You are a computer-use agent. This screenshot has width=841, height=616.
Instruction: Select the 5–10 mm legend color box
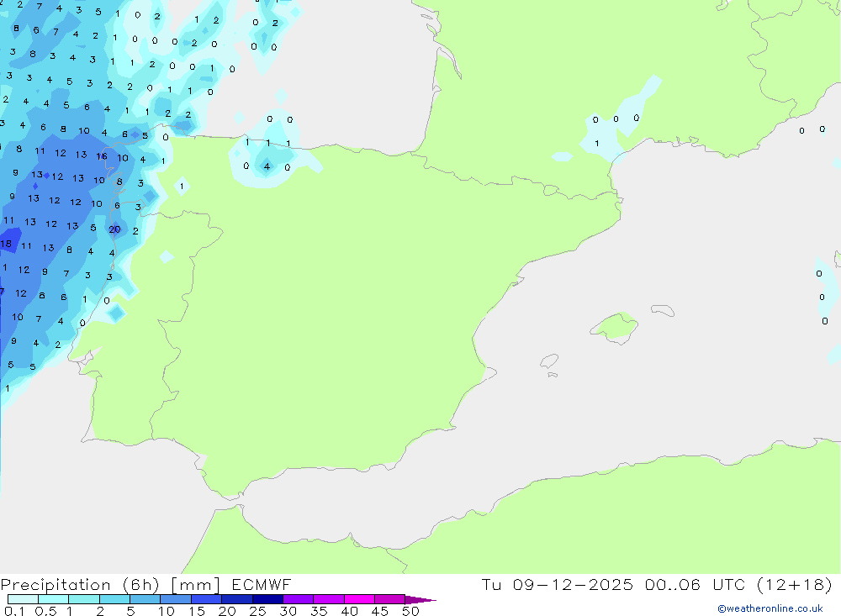point(145,599)
